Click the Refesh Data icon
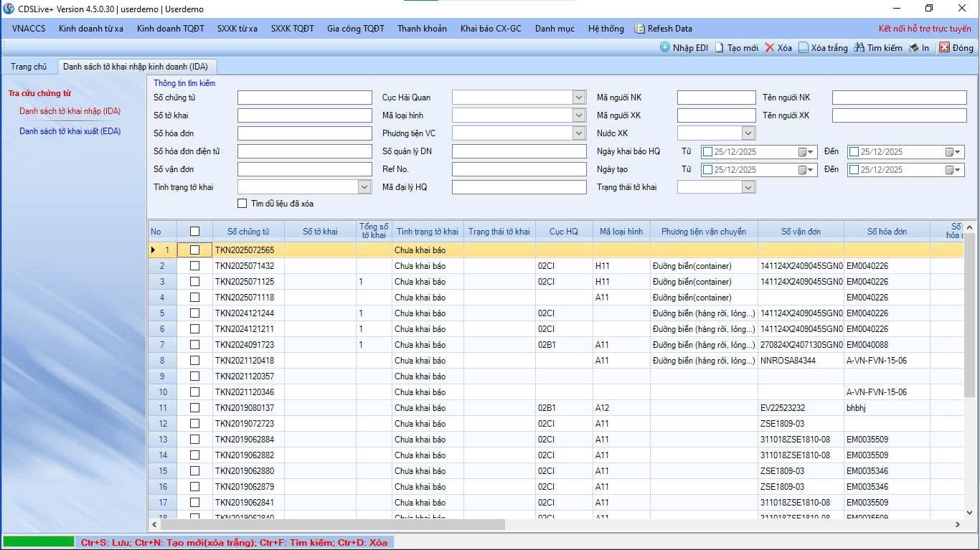 pos(640,29)
